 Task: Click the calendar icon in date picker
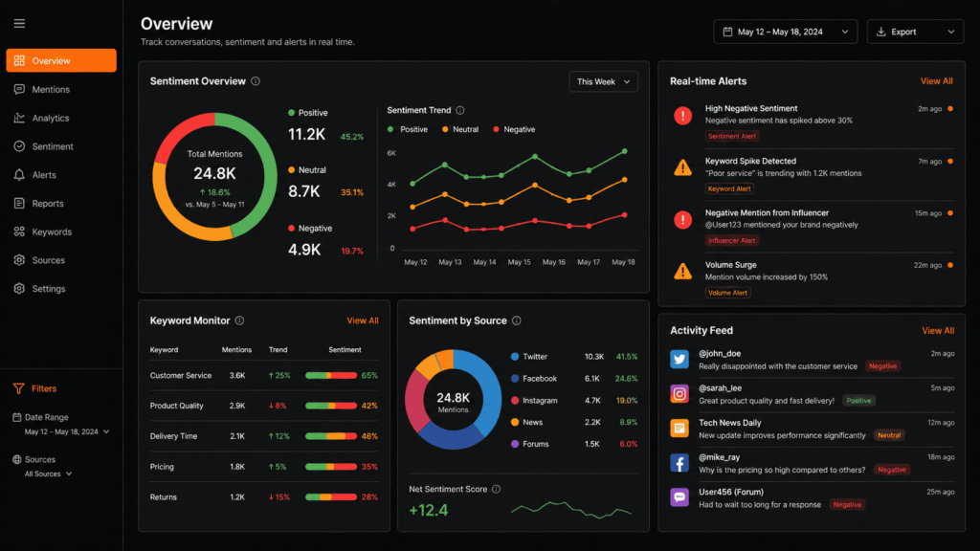point(727,32)
